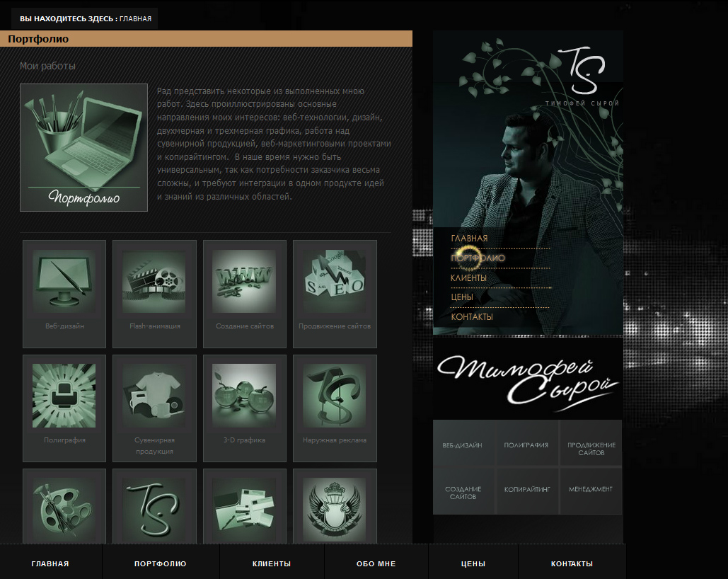Click the СОЗДАНИЕ САЙТОВ sidebar grid button
Screen dimensions: 728x579
pyautogui.click(x=463, y=492)
